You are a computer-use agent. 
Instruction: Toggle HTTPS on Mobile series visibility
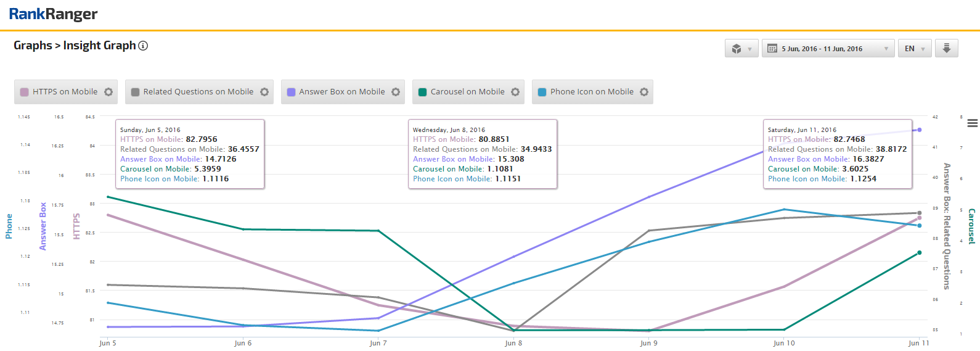pos(65,92)
